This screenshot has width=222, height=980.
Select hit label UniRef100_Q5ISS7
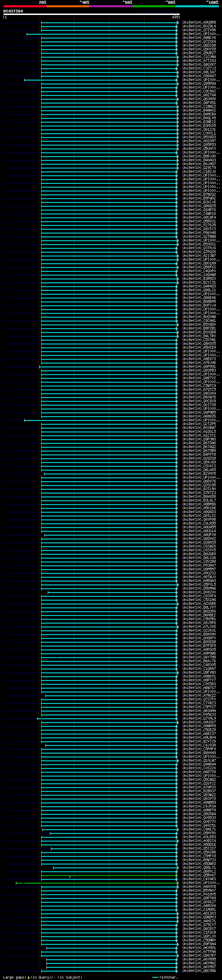[x=199, y=848]
